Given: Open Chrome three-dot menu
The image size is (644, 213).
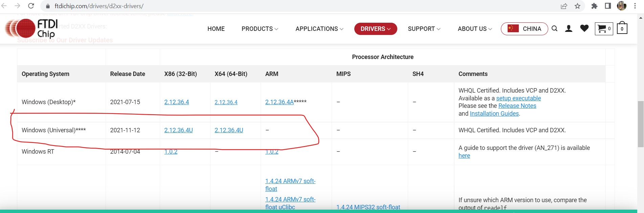Looking at the screenshot, I should (635, 6).
